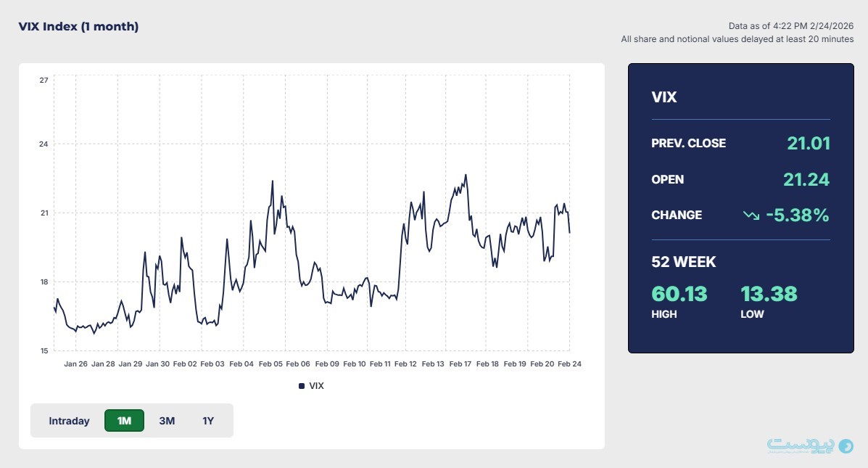
Task: Click the 27 y-axis gridline label
Action: 44,80
